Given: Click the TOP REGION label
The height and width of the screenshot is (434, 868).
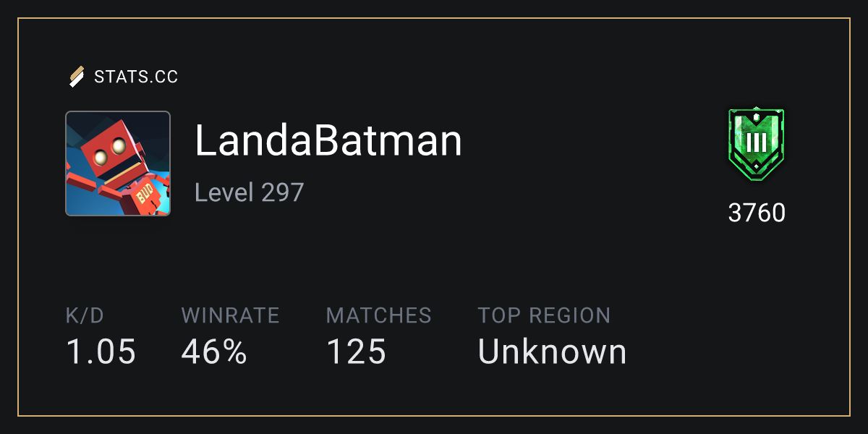Looking at the screenshot, I should [x=544, y=315].
